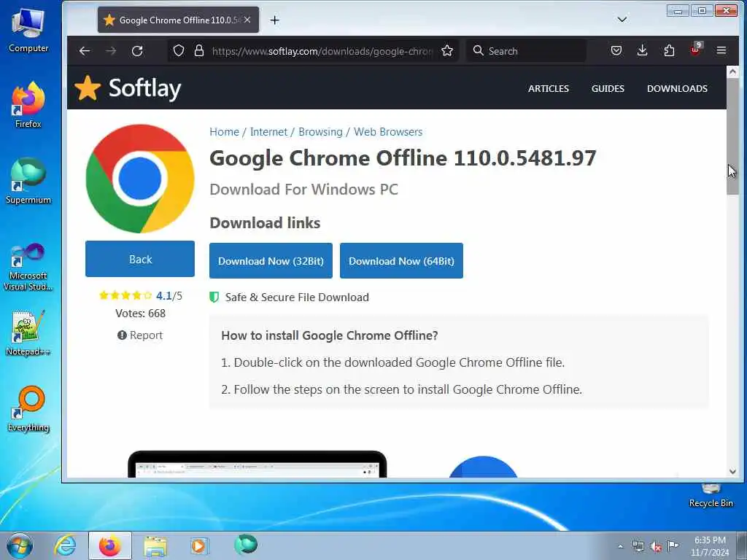
Task: Click the Download Now (64Bit) button
Action: click(x=401, y=261)
